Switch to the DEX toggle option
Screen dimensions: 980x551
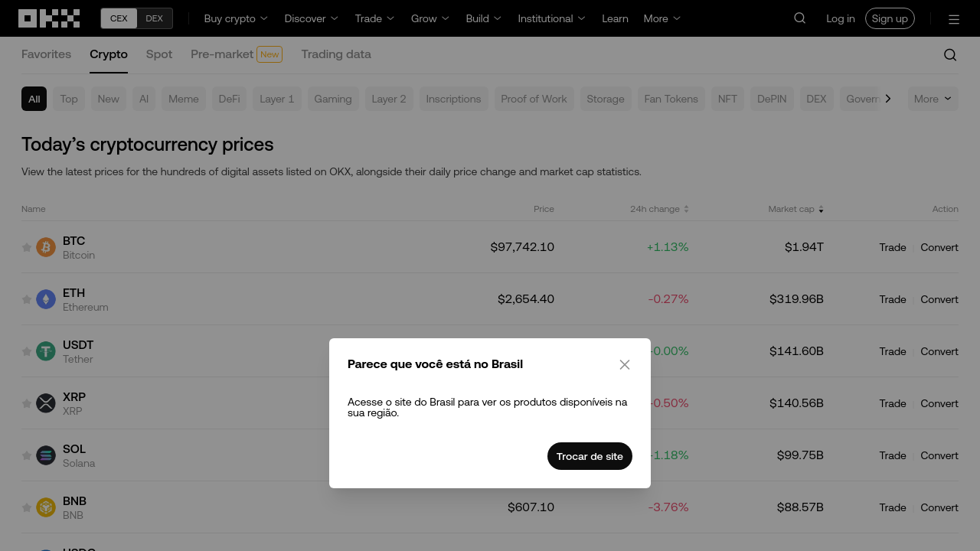click(x=155, y=18)
